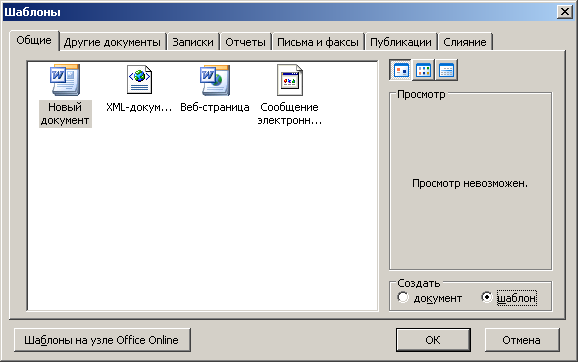Select the XML-документ template icon
The height and width of the screenshot is (362, 578).
click(x=139, y=79)
